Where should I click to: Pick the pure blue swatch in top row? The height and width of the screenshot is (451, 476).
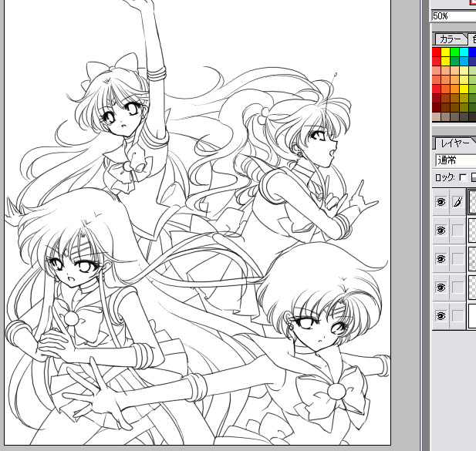(x=473, y=52)
